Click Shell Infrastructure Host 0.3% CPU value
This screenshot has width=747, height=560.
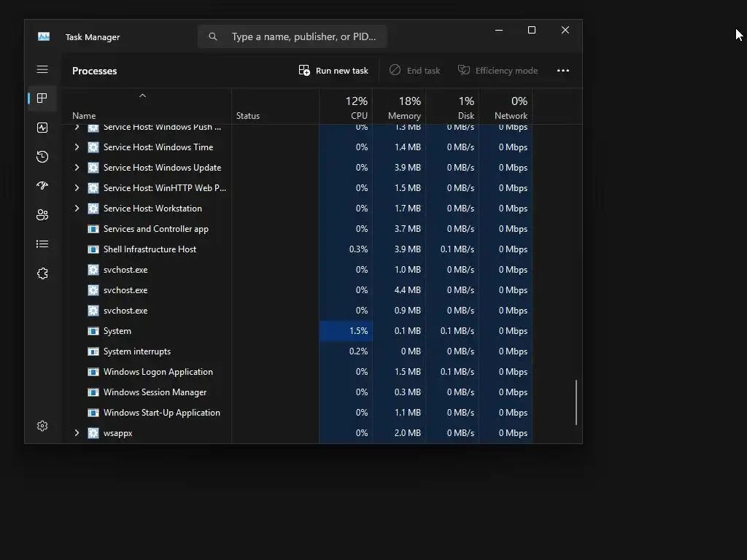point(358,249)
